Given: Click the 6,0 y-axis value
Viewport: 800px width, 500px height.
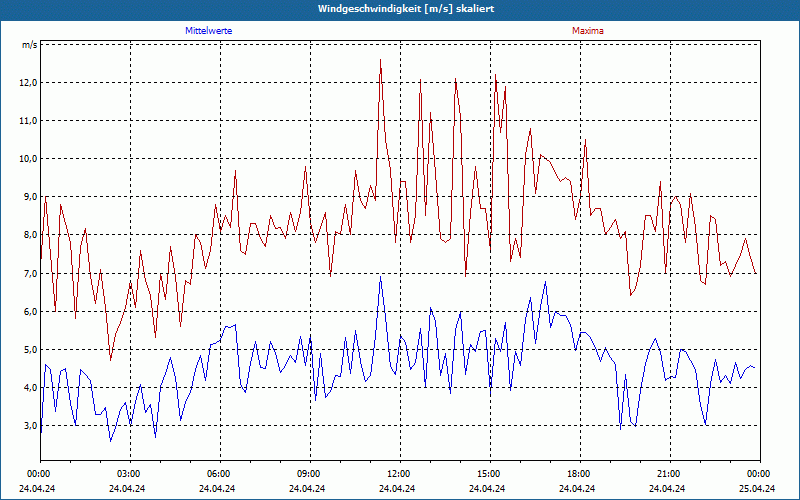Looking at the screenshot, I should point(30,312).
